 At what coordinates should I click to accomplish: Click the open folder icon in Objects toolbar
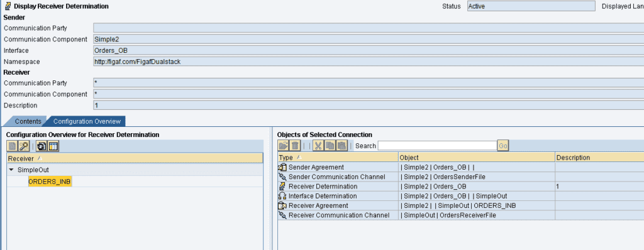coord(284,145)
